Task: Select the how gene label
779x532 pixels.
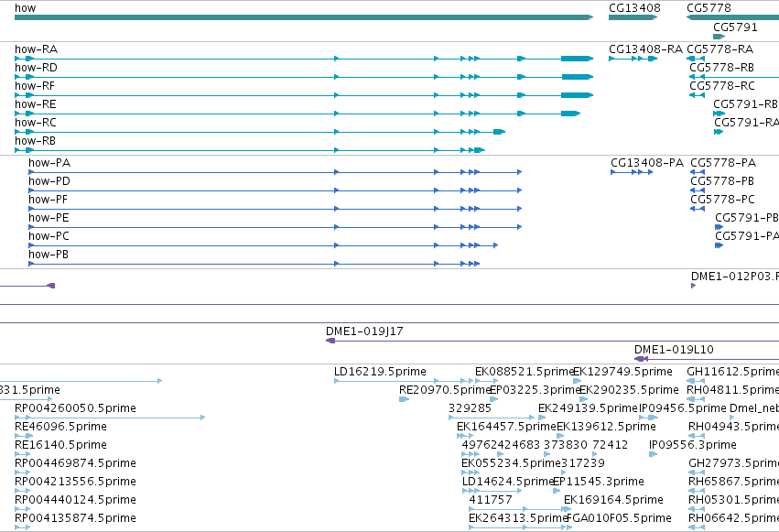Action: [26, 8]
